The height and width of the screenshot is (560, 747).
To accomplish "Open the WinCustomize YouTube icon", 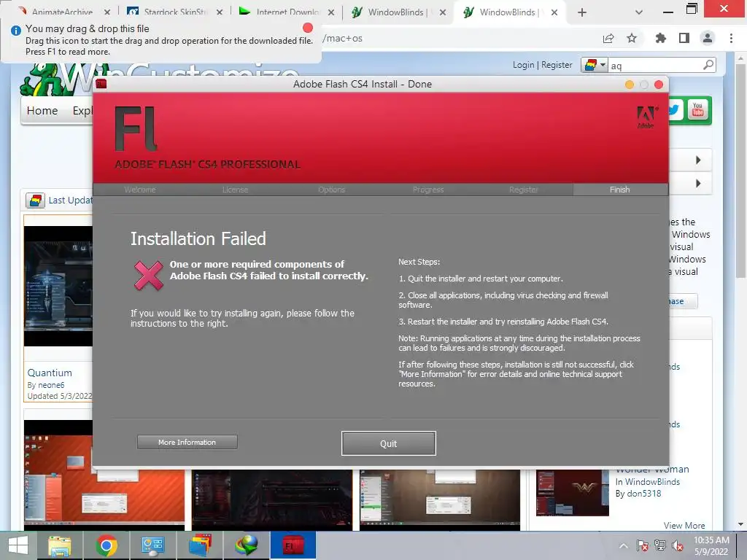I will 698,109.
